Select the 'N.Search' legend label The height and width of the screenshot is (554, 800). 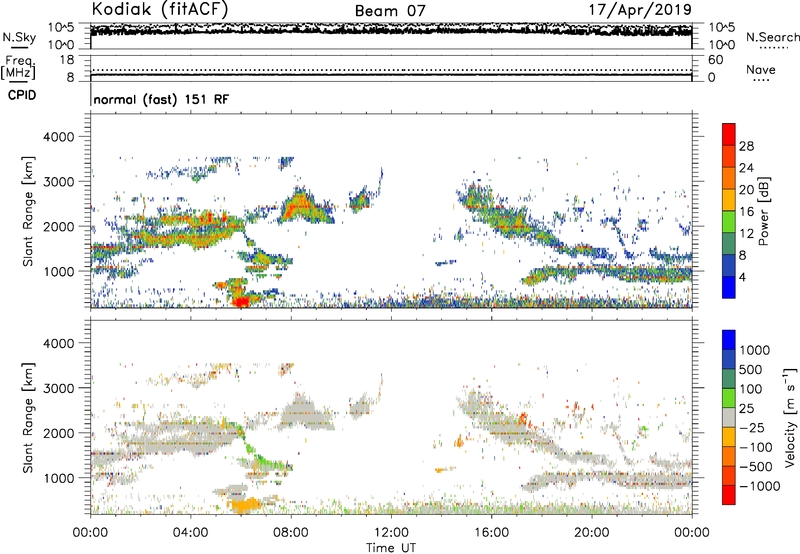772,37
